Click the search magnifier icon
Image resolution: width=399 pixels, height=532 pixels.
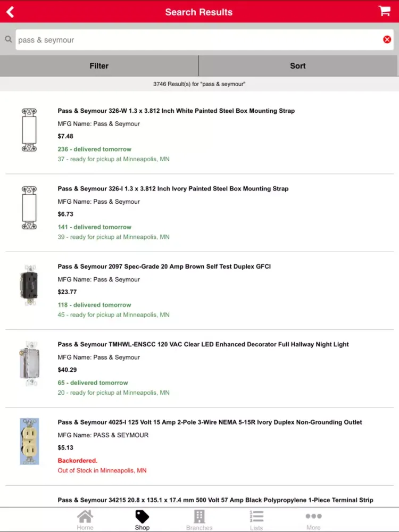click(9, 39)
